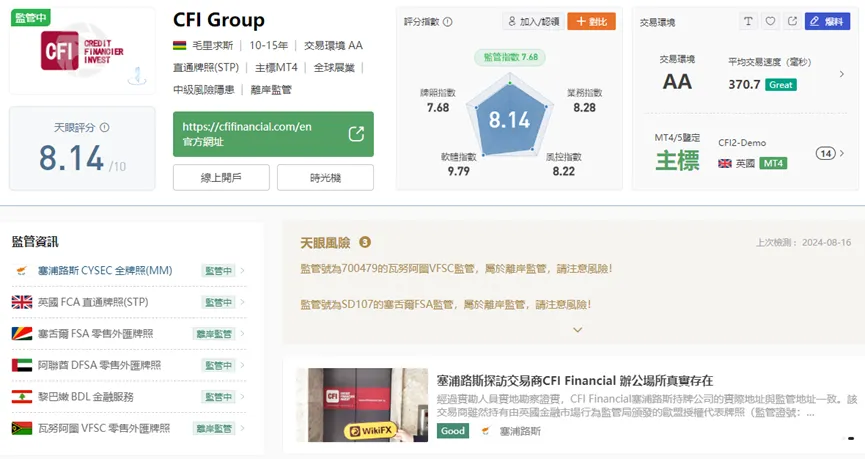Viewport: 865px width, 459px height.
Task: Click the Great speed label
Action: coord(781,84)
